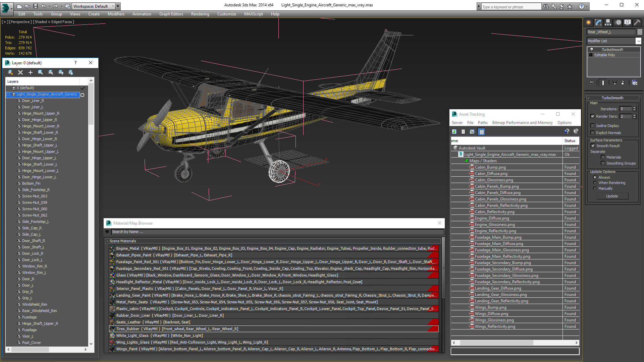Click the Refresh icon in Asset Tracking
644x362 pixels.
[x=454, y=132]
